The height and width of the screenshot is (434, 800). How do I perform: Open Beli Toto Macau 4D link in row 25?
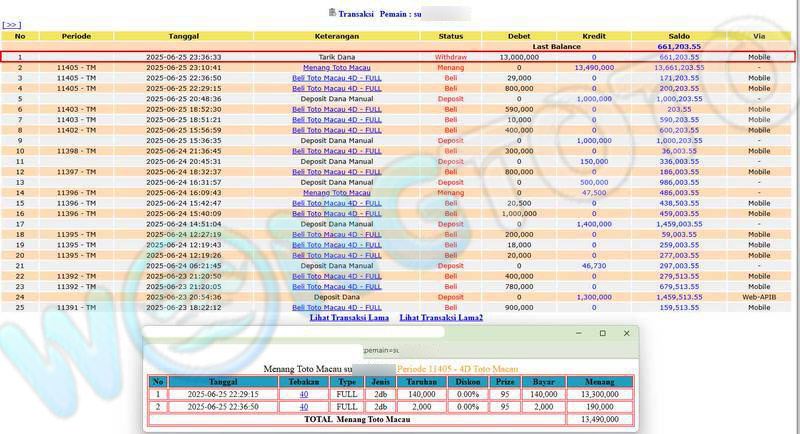click(x=336, y=307)
